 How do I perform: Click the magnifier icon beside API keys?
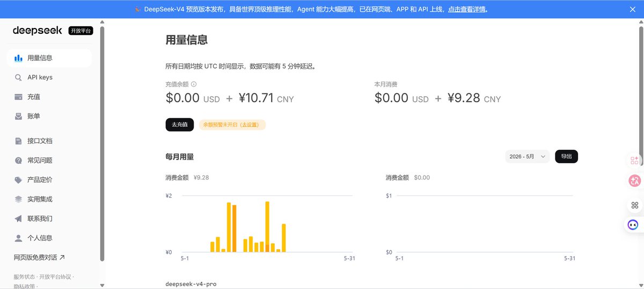tap(18, 77)
